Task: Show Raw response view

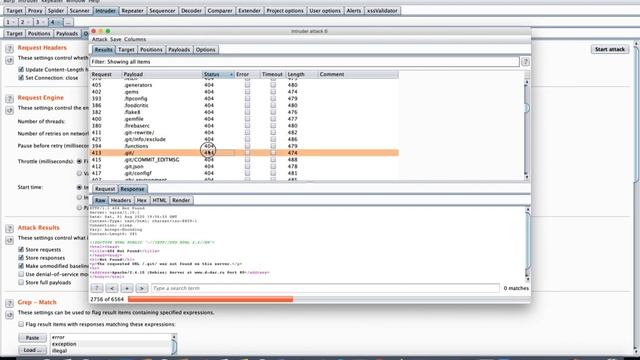Action: coord(100,200)
